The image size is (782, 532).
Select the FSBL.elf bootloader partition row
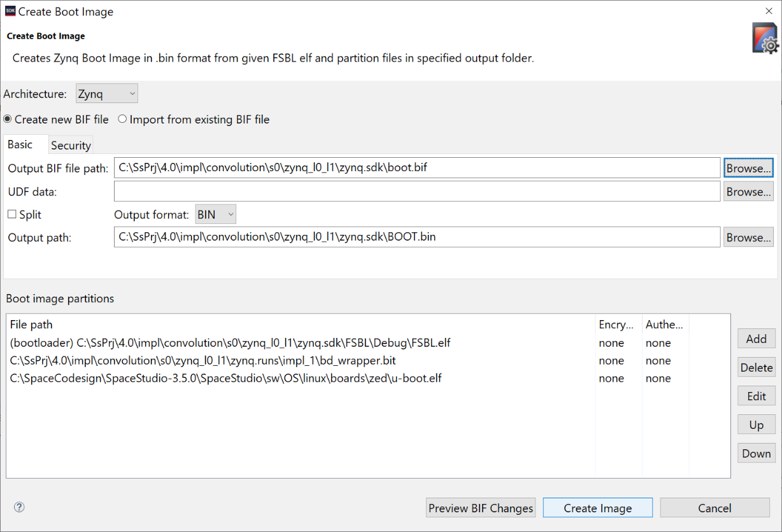(x=229, y=342)
